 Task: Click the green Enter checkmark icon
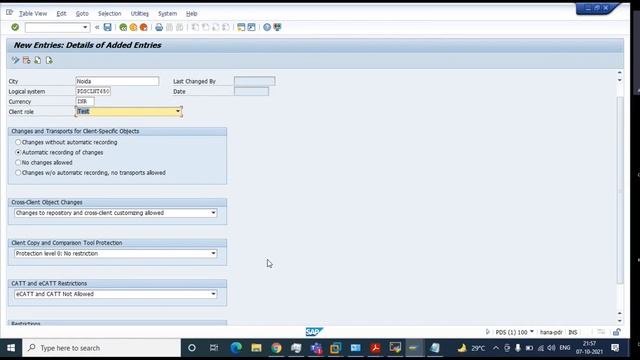tap(15, 27)
